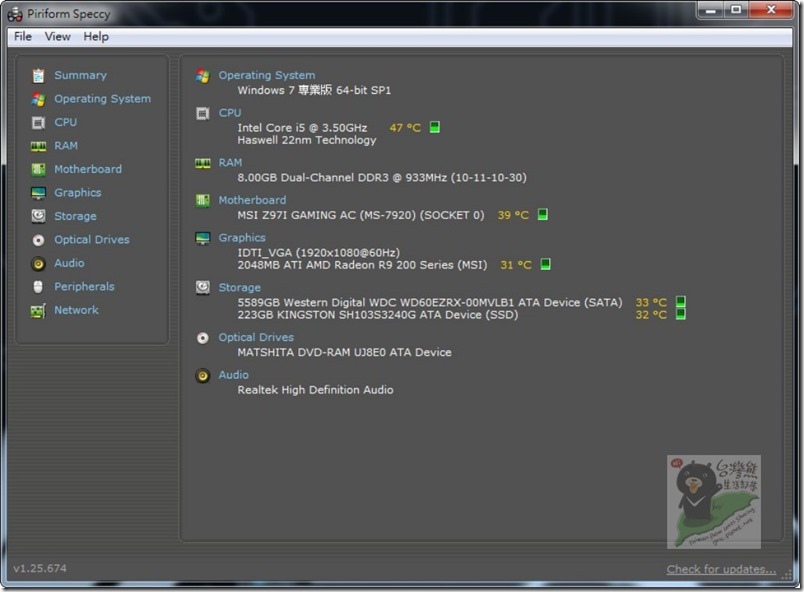Click the Check for updates link

click(x=721, y=569)
